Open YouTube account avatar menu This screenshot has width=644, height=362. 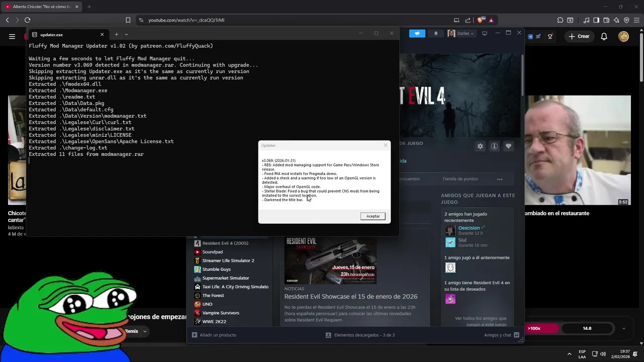pyautogui.click(x=623, y=36)
